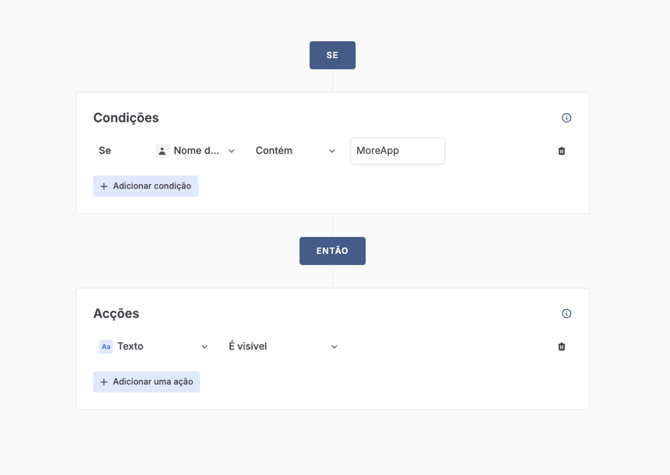
Task: Select the Acções heading
Action: [116, 314]
